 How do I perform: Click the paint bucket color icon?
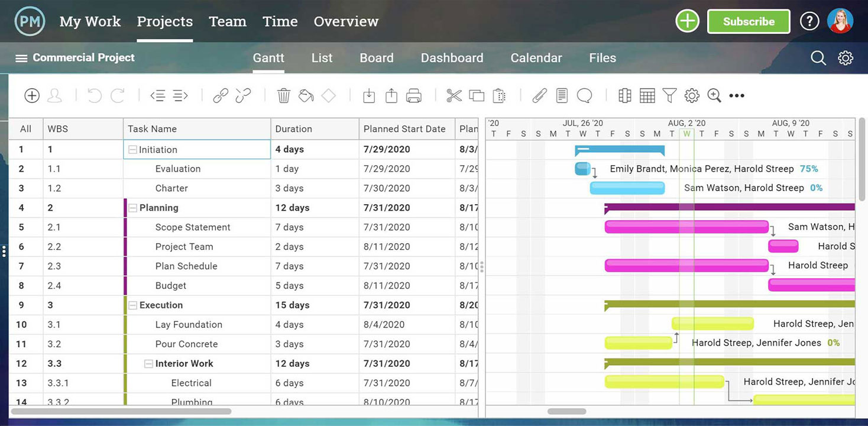(306, 95)
